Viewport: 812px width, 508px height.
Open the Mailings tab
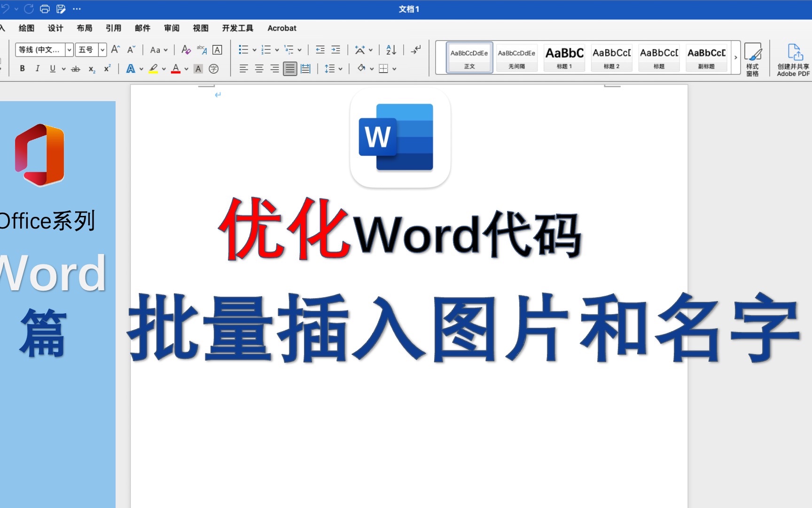point(142,28)
